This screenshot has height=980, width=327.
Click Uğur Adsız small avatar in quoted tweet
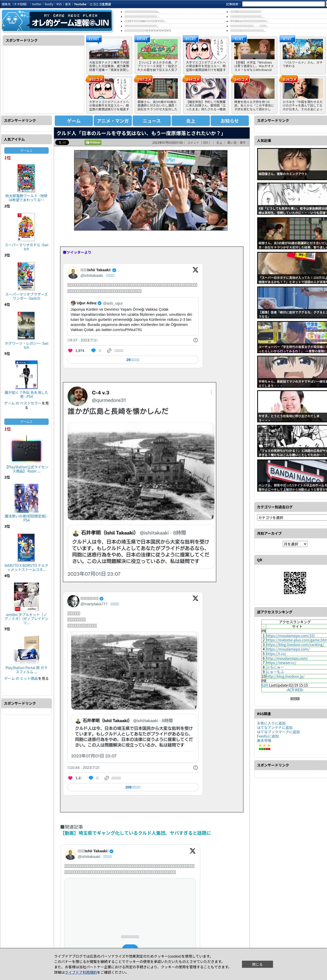(x=73, y=303)
